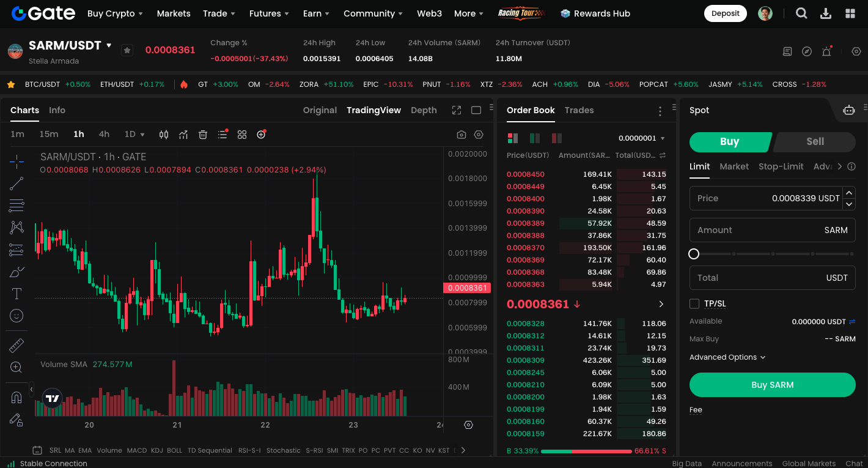Open chart indicators menu icon
The height and width of the screenshot is (468, 868).
coord(183,135)
